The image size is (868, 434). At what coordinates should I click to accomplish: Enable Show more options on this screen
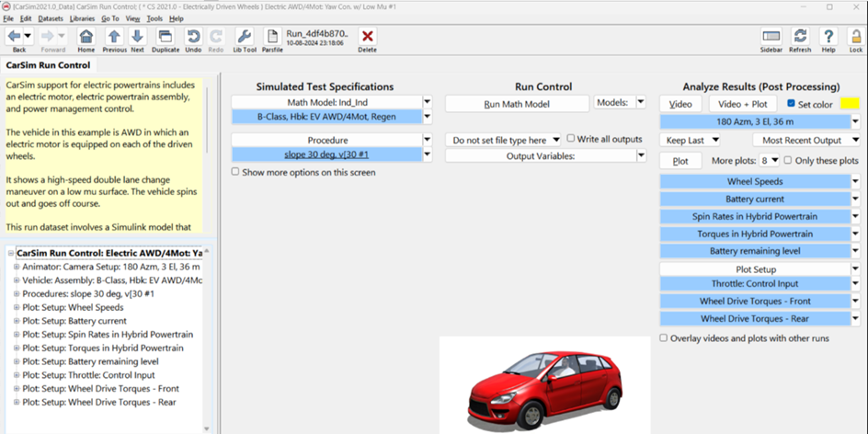[235, 172]
